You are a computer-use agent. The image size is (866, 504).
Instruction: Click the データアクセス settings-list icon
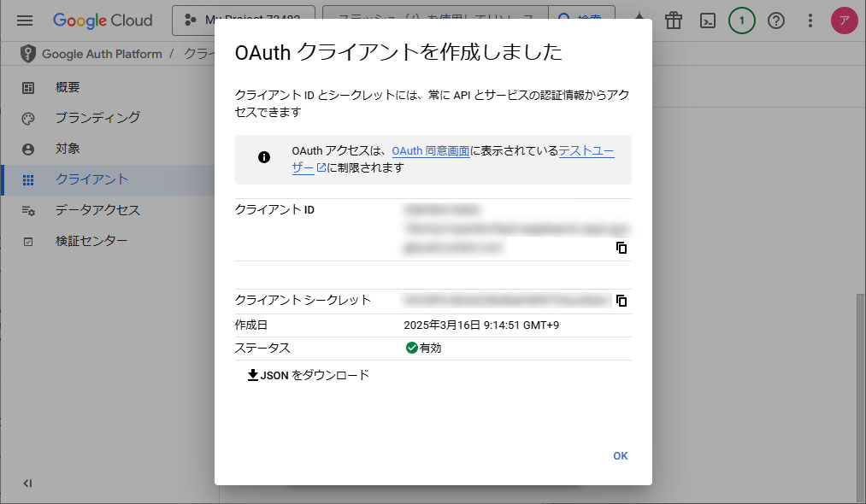click(28, 211)
